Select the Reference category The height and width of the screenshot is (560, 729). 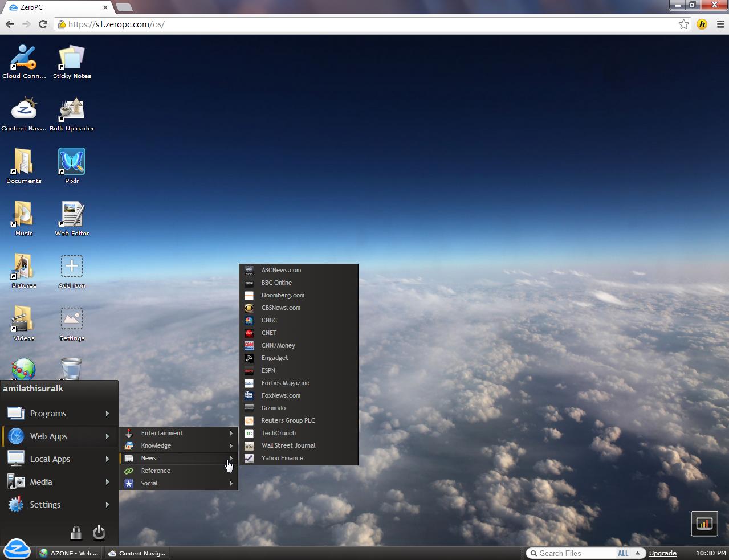(x=178, y=471)
